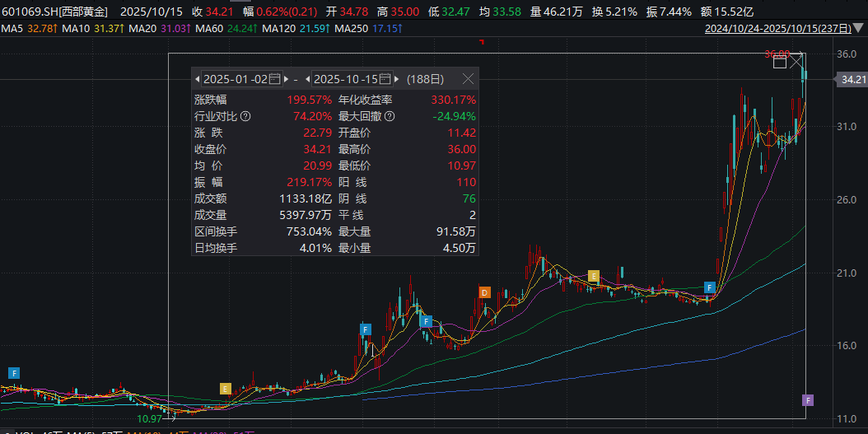Step start date back with left arrow
The height and width of the screenshot is (434, 868).
(x=198, y=79)
